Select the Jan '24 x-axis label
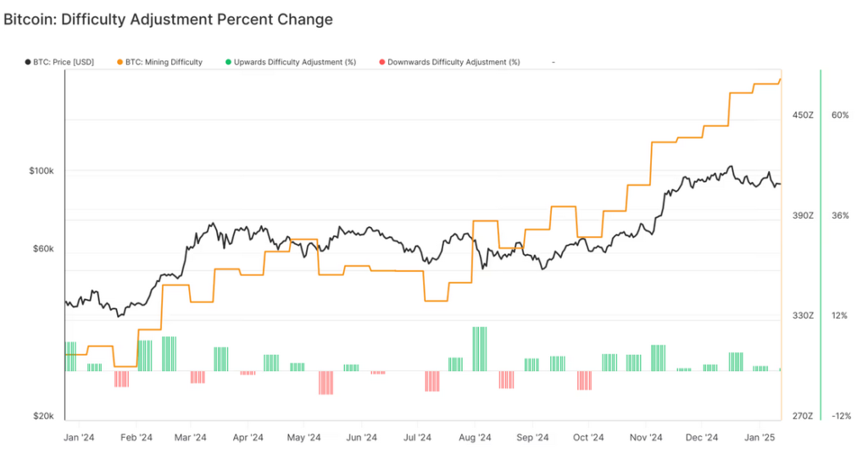 point(78,438)
